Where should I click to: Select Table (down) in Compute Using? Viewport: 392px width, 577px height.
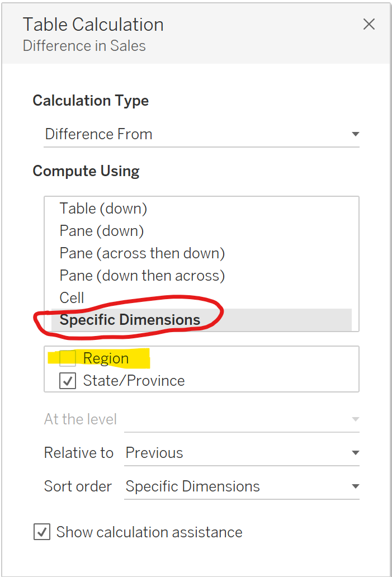[103, 209]
